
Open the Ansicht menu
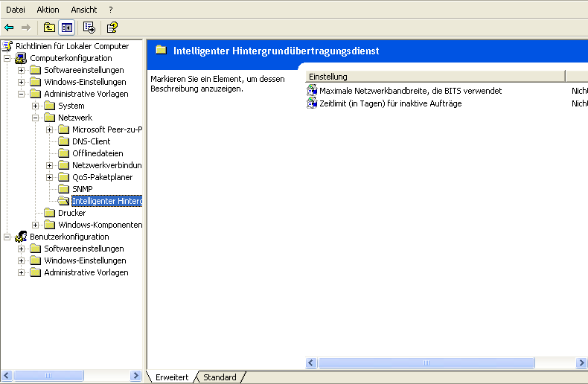pyautogui.click(x=84, y=10)
